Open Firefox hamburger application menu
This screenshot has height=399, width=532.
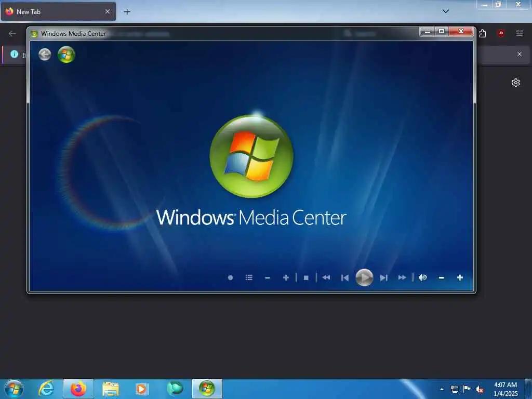(519, 33)
